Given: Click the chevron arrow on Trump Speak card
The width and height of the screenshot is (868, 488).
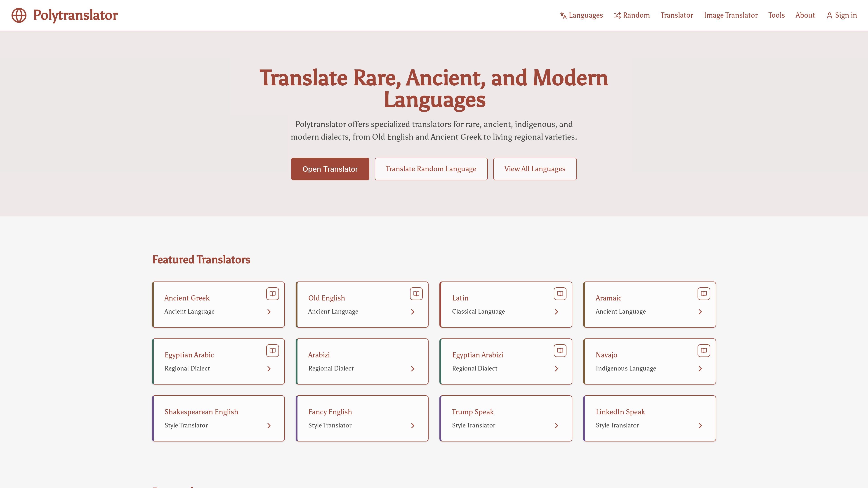Looking at the screenshot, I should [x=556, y=426].
